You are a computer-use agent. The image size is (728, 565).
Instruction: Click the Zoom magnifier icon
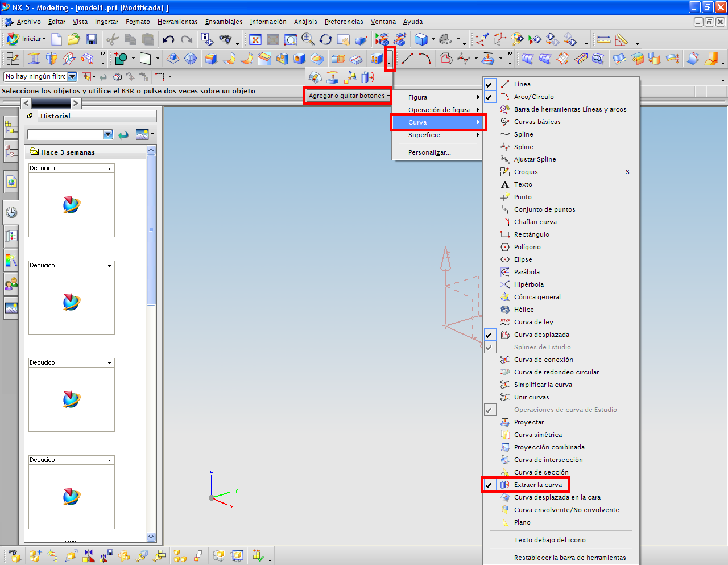point(308,39)
